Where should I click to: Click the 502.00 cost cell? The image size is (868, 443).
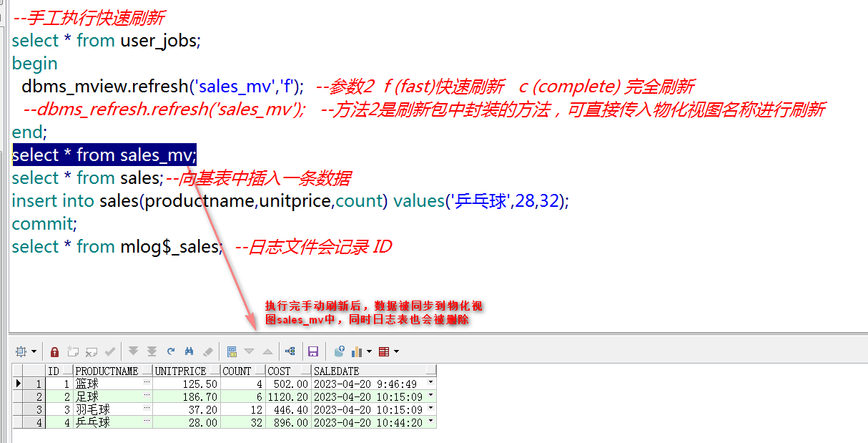point(288,384)
